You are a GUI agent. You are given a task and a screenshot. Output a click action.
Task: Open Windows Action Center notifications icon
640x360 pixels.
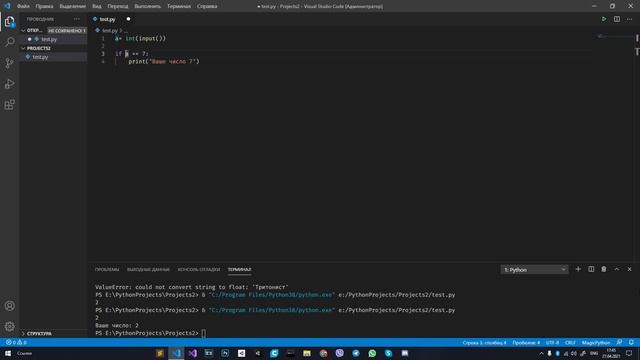coord(629,353)
